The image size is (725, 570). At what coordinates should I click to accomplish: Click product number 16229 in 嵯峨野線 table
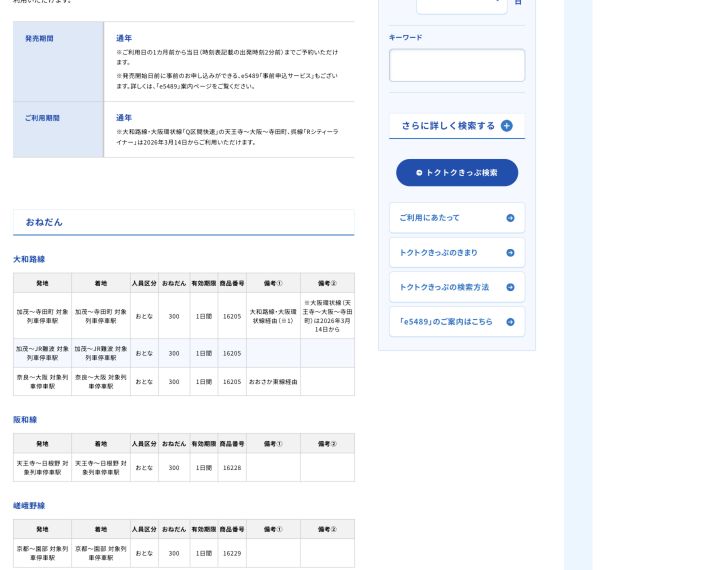coord(232,553)
